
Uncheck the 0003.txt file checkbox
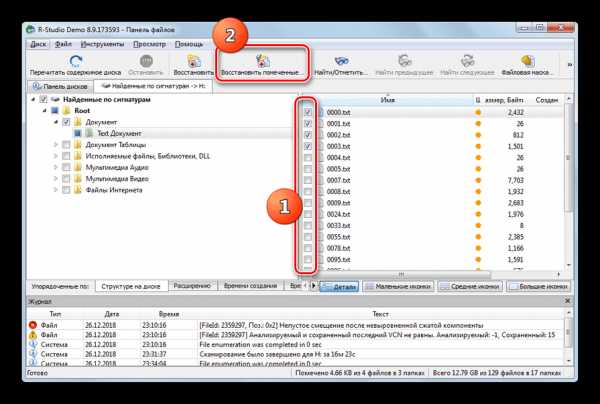(308, 146)
